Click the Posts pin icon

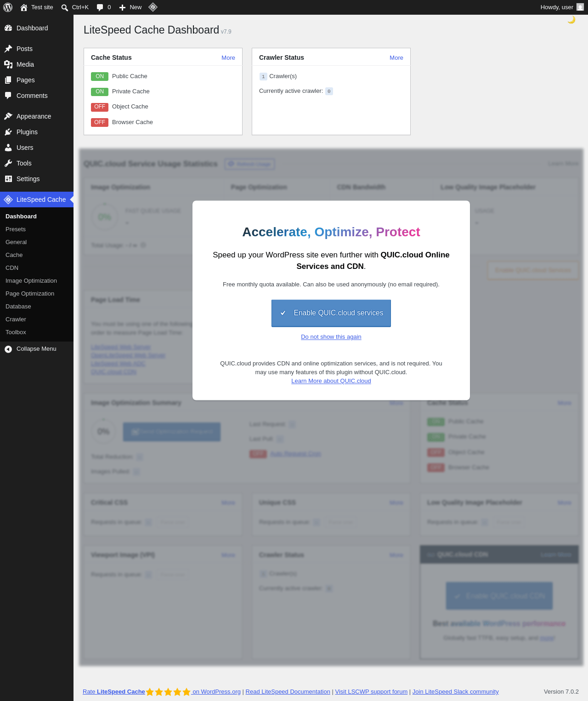[8, 49]
